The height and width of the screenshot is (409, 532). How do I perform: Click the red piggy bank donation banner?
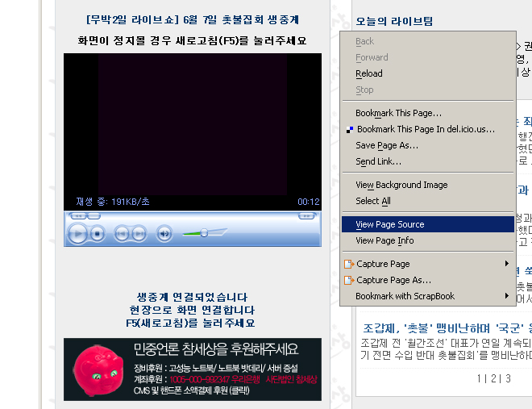click(193, 369)
